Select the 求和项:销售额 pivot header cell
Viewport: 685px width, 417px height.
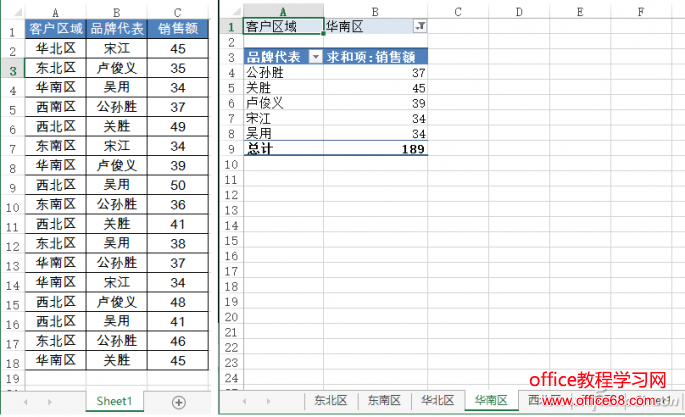click(375, 57)
